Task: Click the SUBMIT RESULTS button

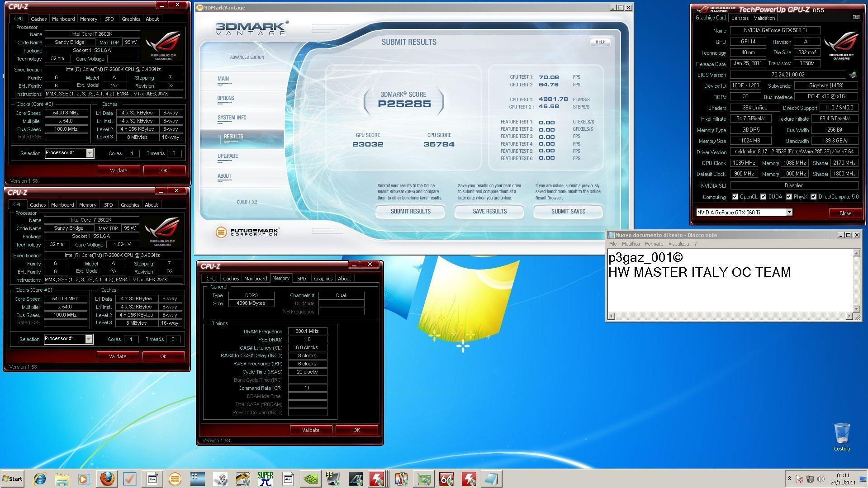Action: pos(410,211)
